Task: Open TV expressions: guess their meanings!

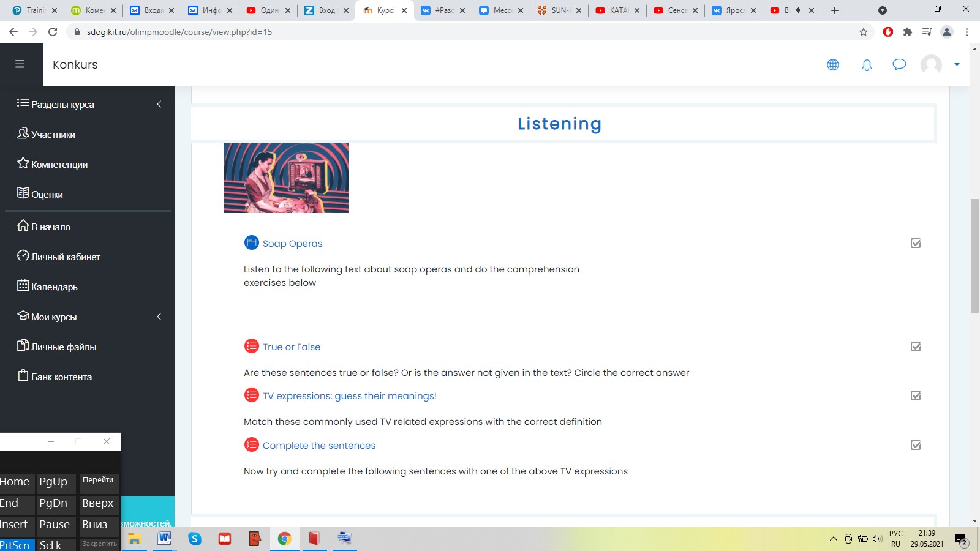Action: click(x=350, y=396)
